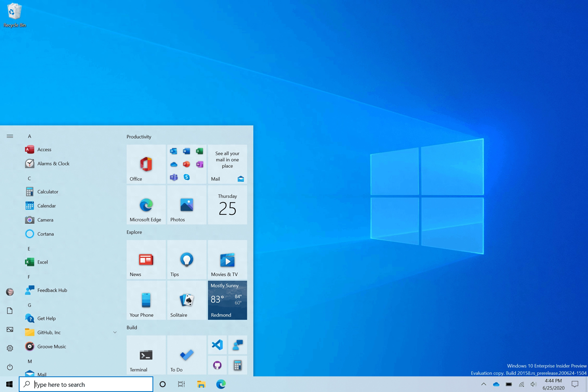Toggle the Power button icon
The height and width of the screenshot is (392, 588).
pyautogui.click(x=10, y=367)
